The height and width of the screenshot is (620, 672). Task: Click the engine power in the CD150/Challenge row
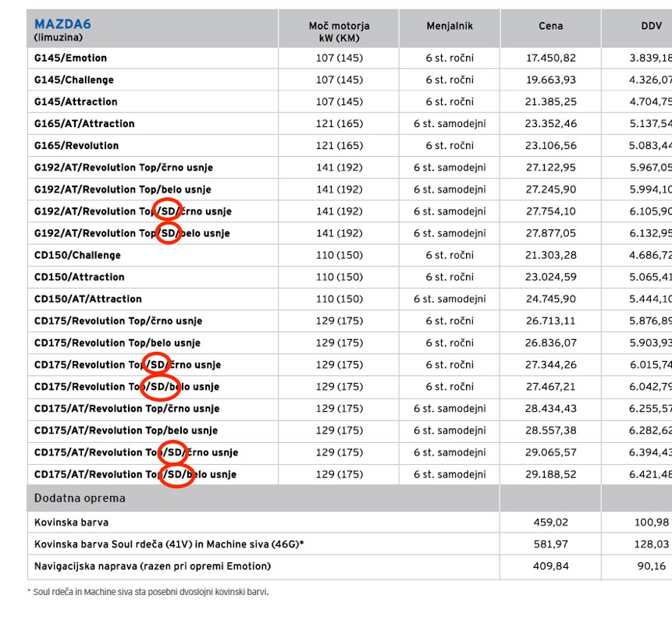tap(339, 255)
